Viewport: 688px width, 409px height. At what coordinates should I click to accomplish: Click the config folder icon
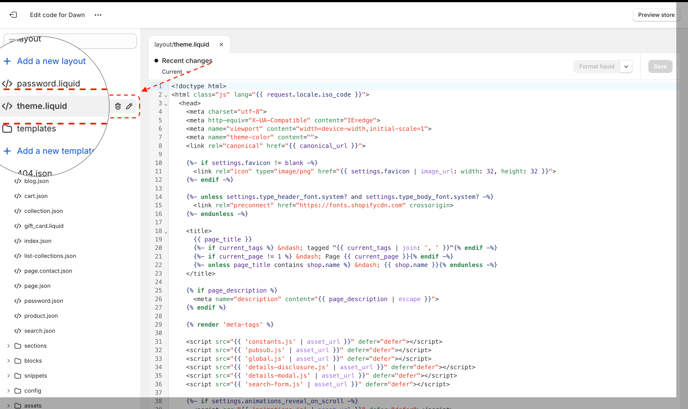tap(18, 391)
